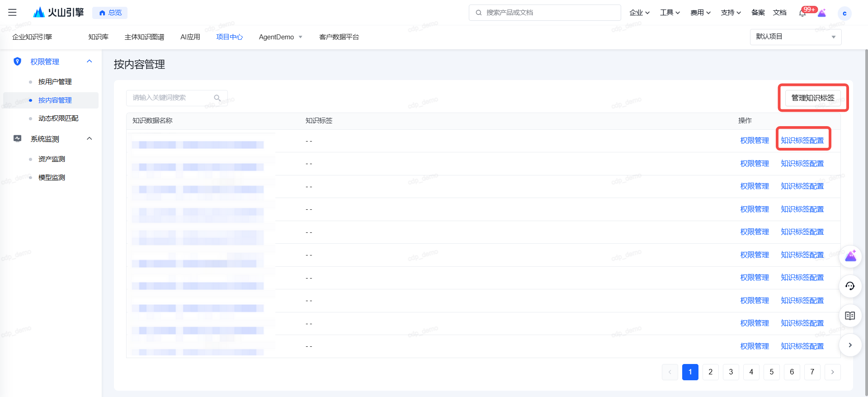Viewport: 868px width, 397px height.
Task: Open the hamburger navigation menu
Action: (12, 13)
